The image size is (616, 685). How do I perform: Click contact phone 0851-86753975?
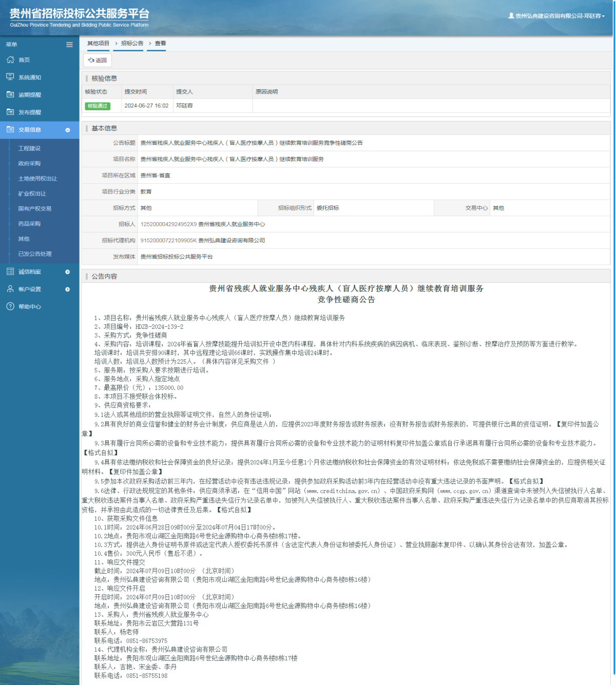tap(147, 641)
